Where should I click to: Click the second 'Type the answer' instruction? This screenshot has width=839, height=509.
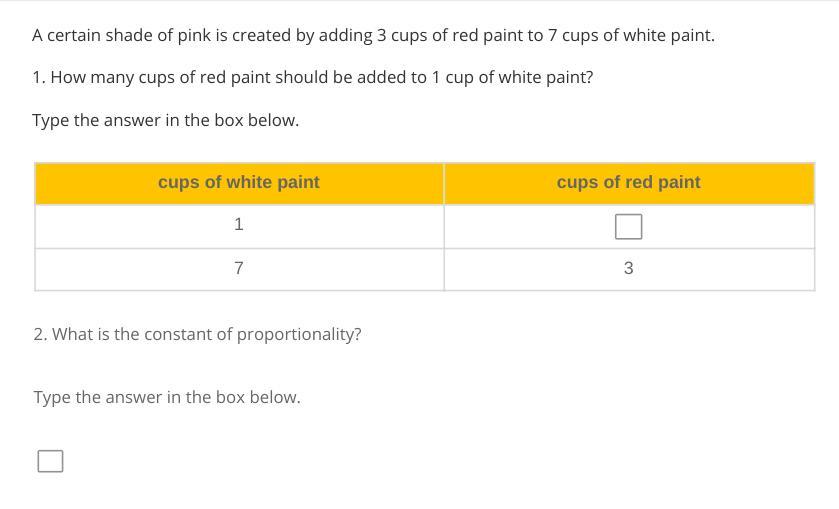click(167, 397)
